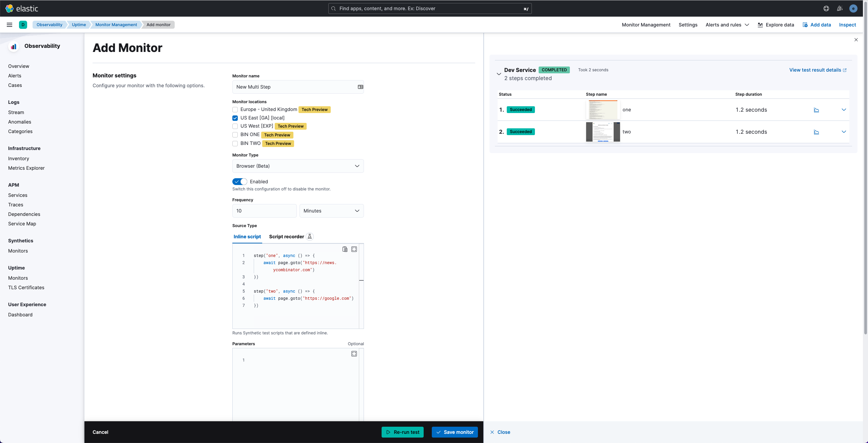Switch to the Inline script tab
This screenshot has height=443, width=868.
[x=247, y=237]
